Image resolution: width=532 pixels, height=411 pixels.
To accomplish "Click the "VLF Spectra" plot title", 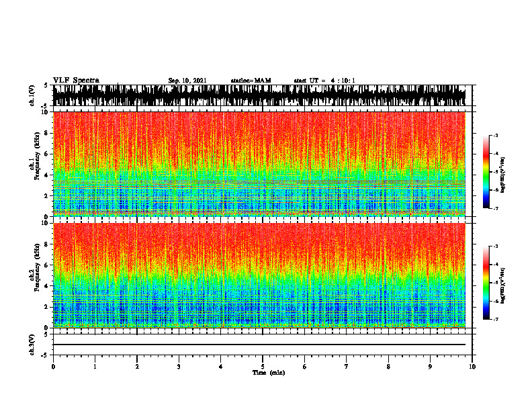I will (76, 81).
